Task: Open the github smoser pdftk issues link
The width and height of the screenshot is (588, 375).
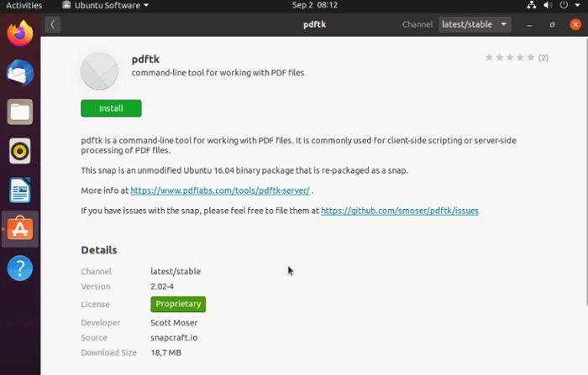Action: click(x=400, y=211)
